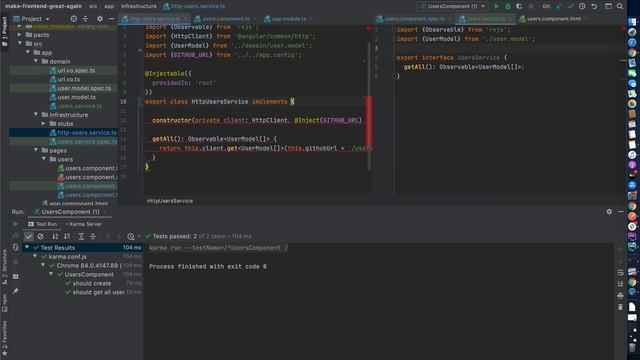Click the locate opened file target icon

[x=73, y=19]
